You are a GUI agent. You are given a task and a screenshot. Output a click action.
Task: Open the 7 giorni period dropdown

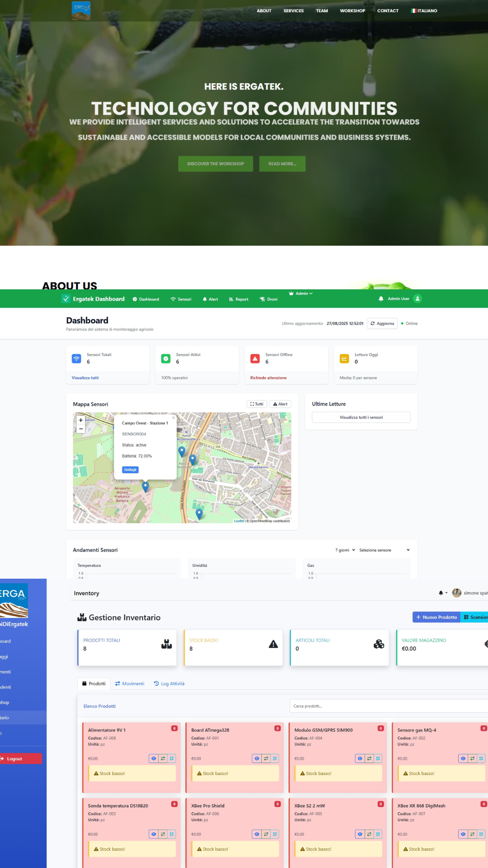[x=345, y=550]
